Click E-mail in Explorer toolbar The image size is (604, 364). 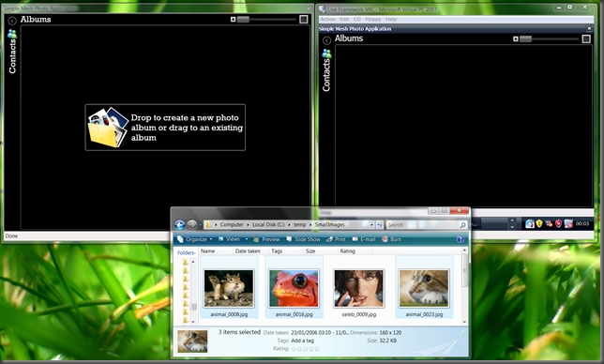(x=364, y=239)
